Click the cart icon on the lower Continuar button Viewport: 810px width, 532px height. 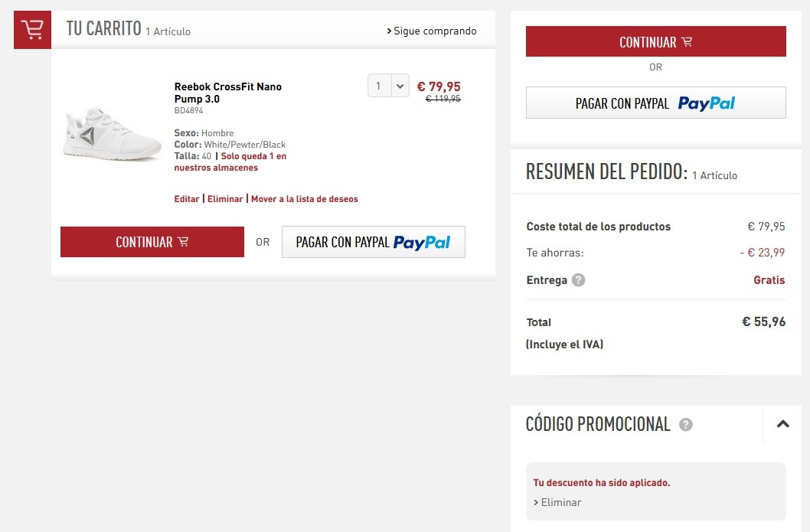pos(183,242)
